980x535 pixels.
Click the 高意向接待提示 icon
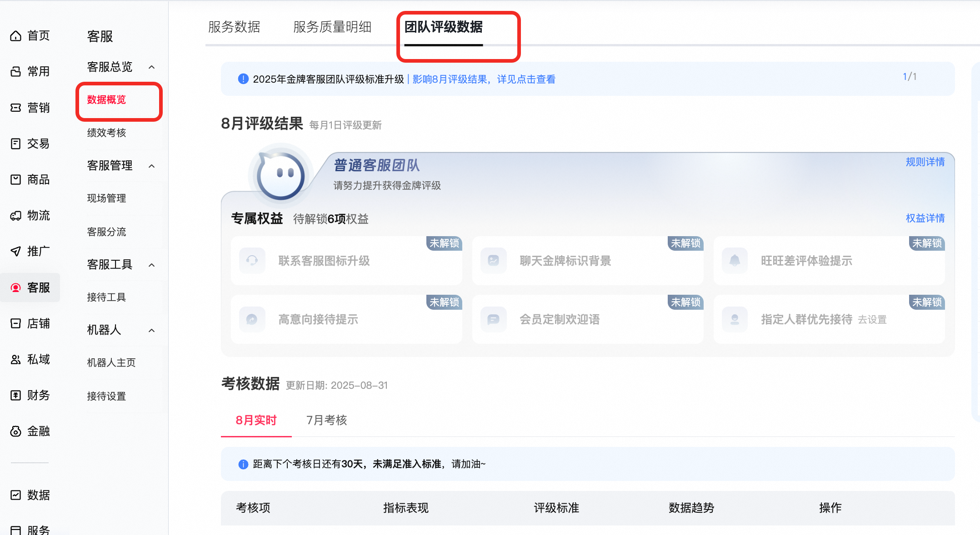pos(252,319)
